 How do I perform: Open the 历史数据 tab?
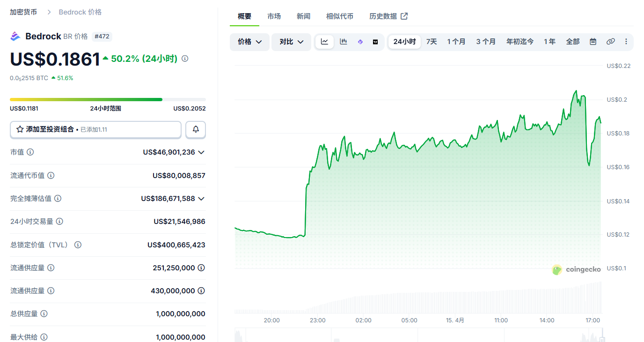[388, 16]
